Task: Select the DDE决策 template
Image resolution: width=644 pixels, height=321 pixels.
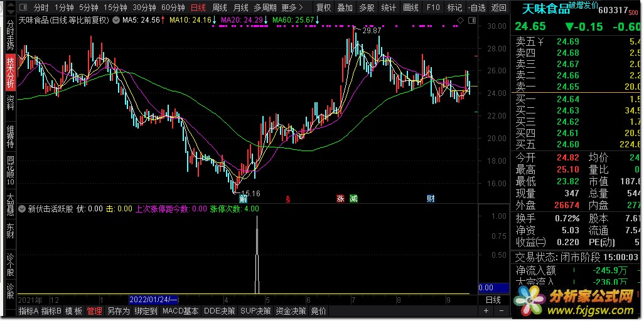Action: [219, 311]
